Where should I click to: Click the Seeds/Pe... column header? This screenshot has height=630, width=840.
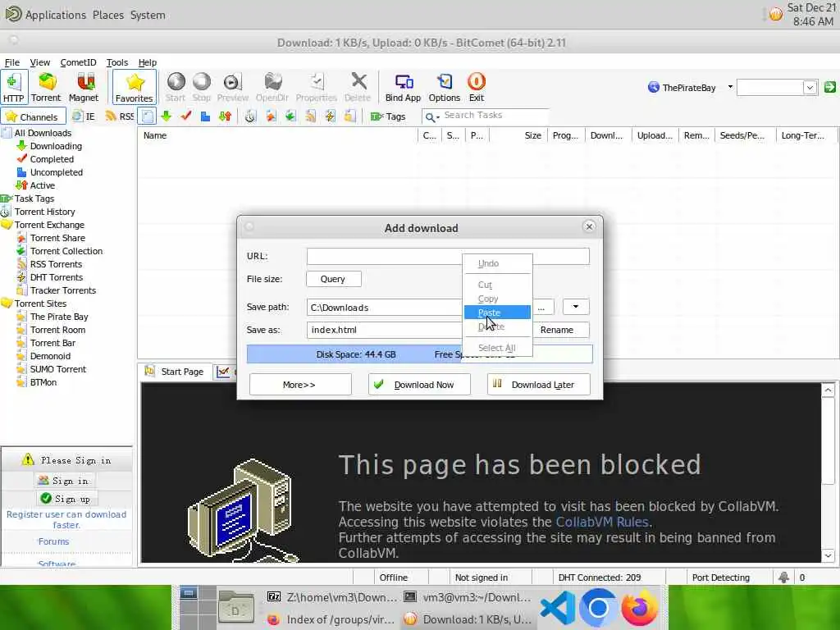745,135
